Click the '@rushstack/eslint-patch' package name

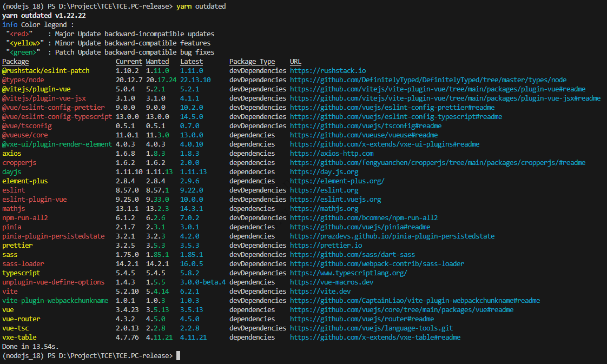click(x=46, y=71)
